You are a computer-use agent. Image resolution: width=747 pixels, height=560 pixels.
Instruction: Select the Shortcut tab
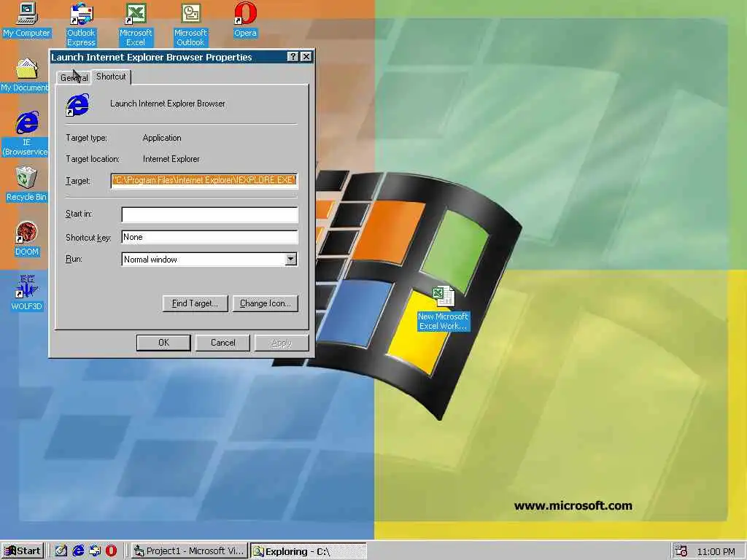point(111,76)
